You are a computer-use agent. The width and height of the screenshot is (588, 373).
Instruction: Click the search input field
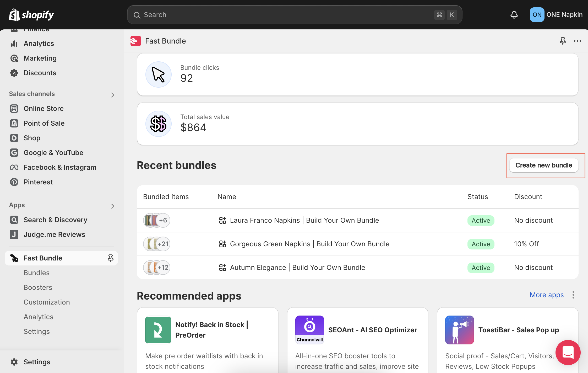coord(288,15)
